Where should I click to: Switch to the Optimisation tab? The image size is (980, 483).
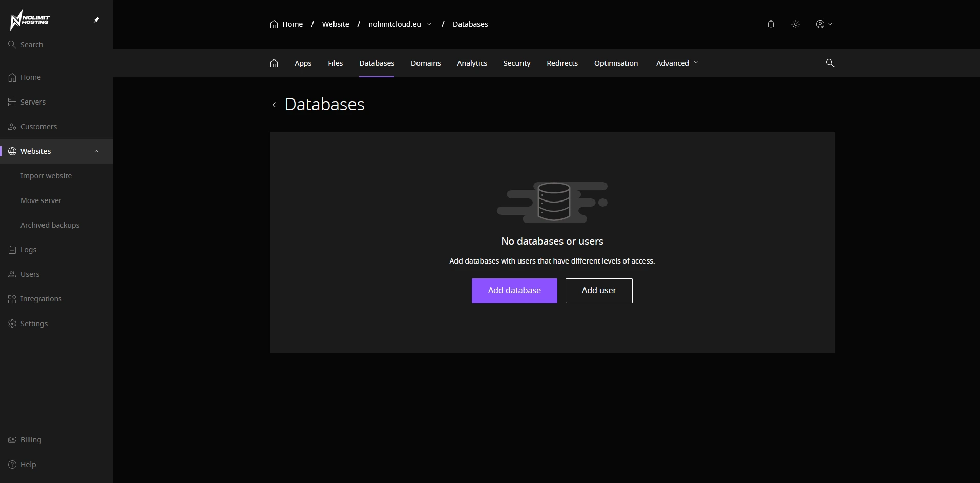coord(616,63)
